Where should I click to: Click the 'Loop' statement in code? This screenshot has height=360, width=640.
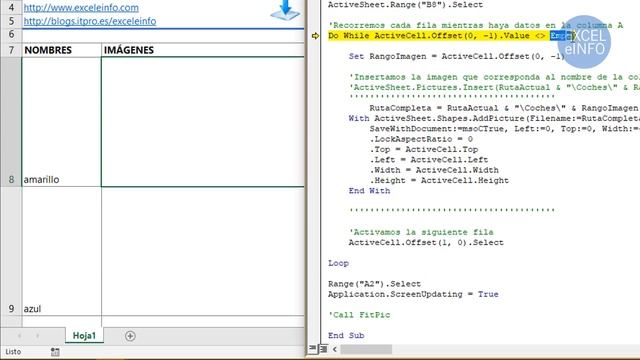click(338, 263)
